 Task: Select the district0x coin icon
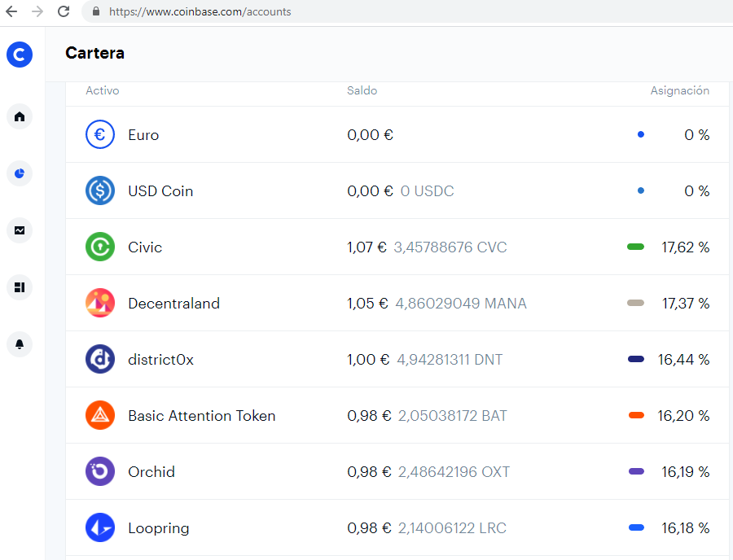tap(100, 359)
